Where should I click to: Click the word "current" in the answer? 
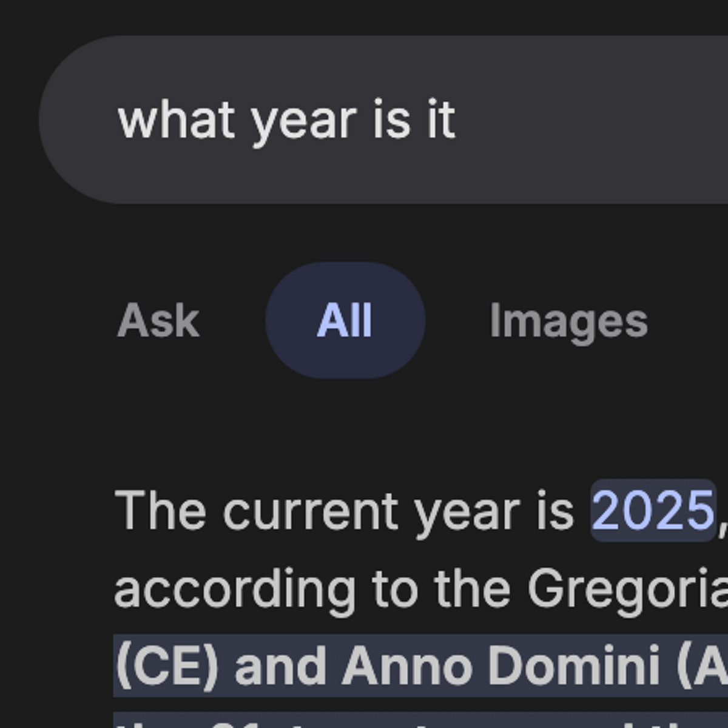pyautogui.click(x=310, y=511)
